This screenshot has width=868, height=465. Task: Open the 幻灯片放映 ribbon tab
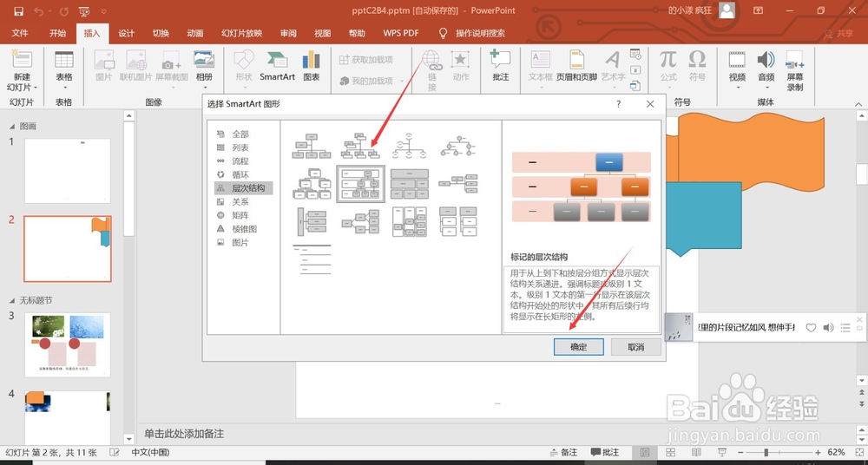(242, 33)
